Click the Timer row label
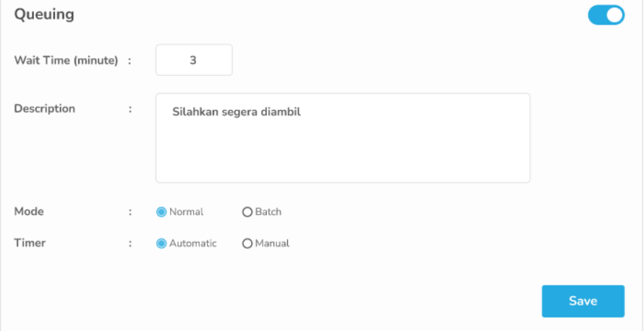Image resolution: width=644 pixels, height=331 pixels. point(30,243)
